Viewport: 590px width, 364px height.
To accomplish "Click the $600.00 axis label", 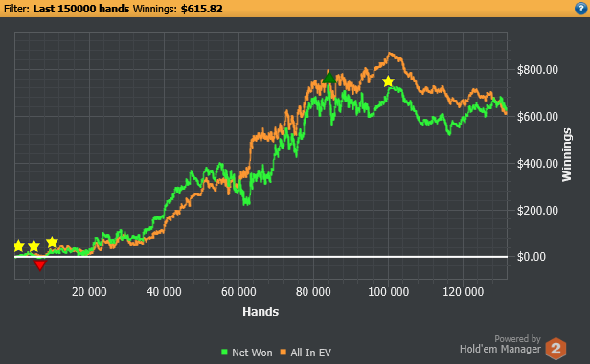I will click(x=537, y=117).
